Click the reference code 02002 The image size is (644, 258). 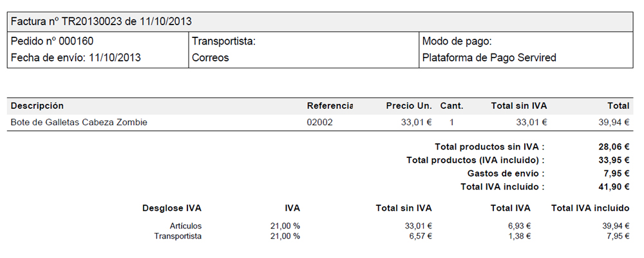(319, 122)
